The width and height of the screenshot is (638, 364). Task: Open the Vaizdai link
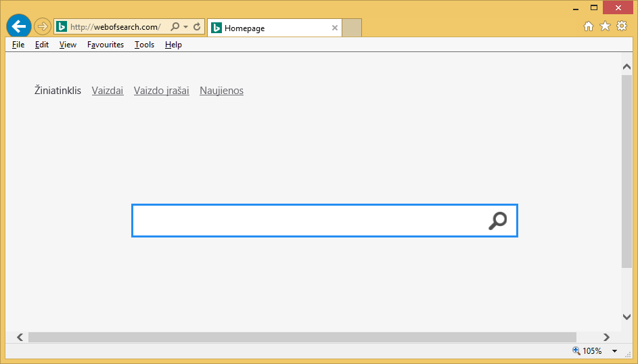(x=108, y=91)
